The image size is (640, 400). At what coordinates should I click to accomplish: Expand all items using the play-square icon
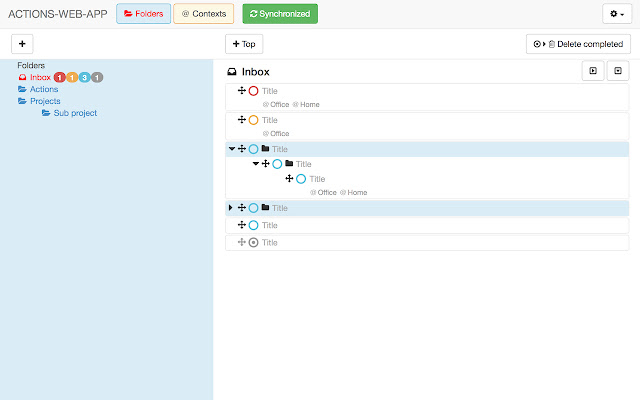[x=593, y=71]
